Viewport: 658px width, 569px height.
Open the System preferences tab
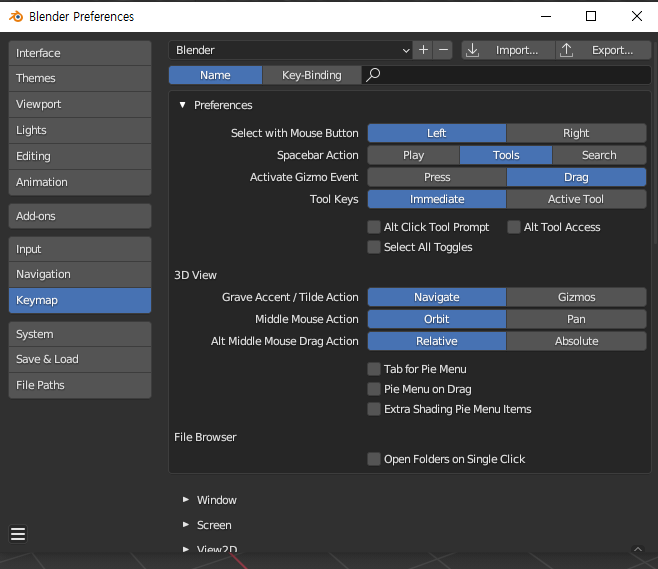(80, 334)
